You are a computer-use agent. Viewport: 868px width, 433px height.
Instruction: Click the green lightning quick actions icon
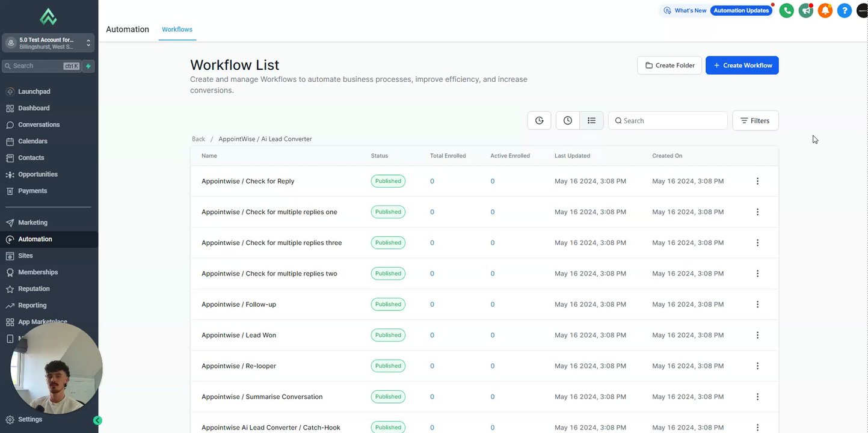click(x=88, y=66)
